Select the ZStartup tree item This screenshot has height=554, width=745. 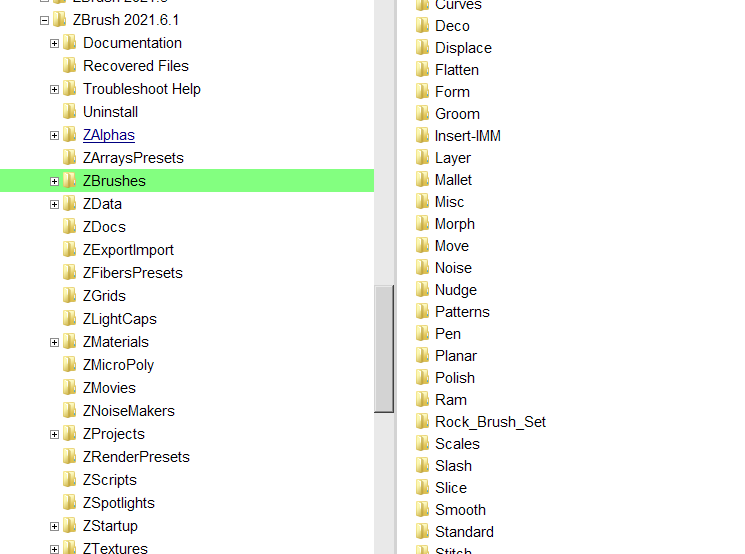point(110,526)
